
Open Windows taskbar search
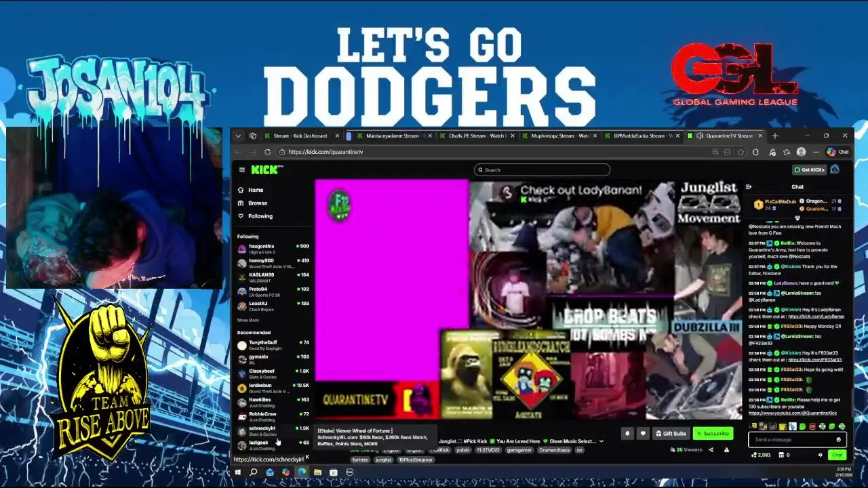tap(253, 472)
